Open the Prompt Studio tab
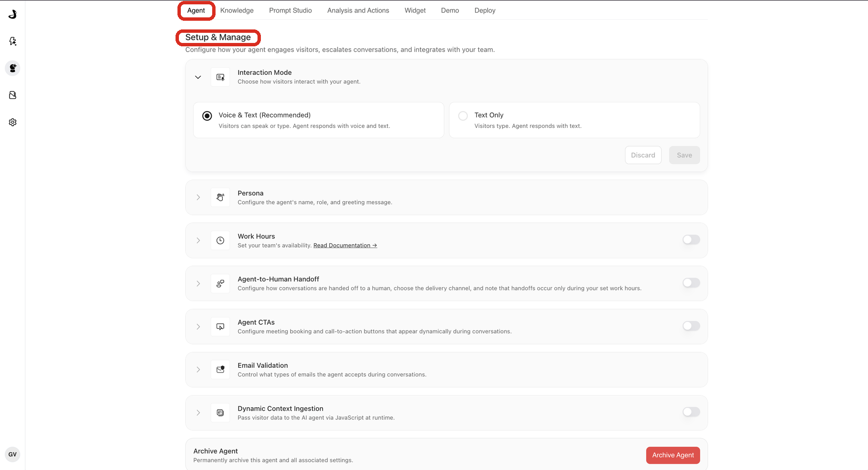868x470 pixels. pyautogui.click(x=290, y=10)
